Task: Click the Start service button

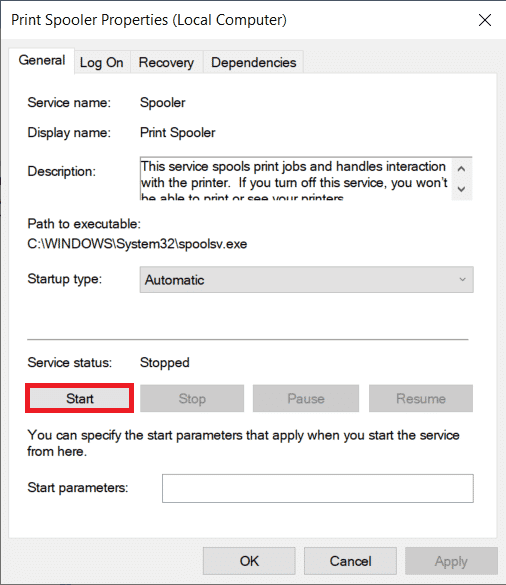Action: click(79, 398)
